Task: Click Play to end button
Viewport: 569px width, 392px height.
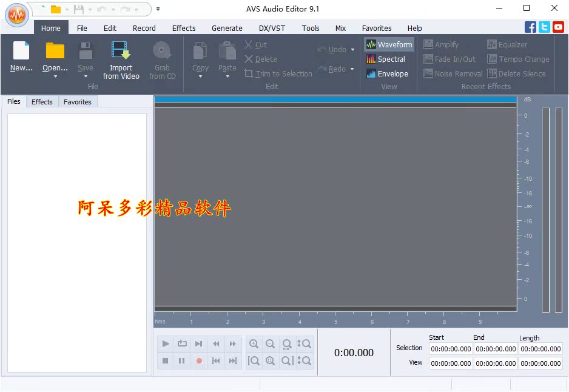Action: tap(199, 343)
